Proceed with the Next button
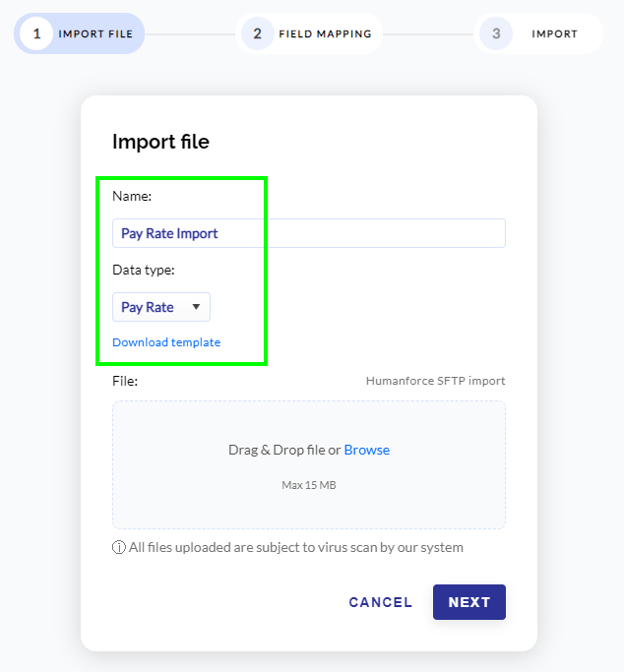The image size is (624, 672). (469, 602)
